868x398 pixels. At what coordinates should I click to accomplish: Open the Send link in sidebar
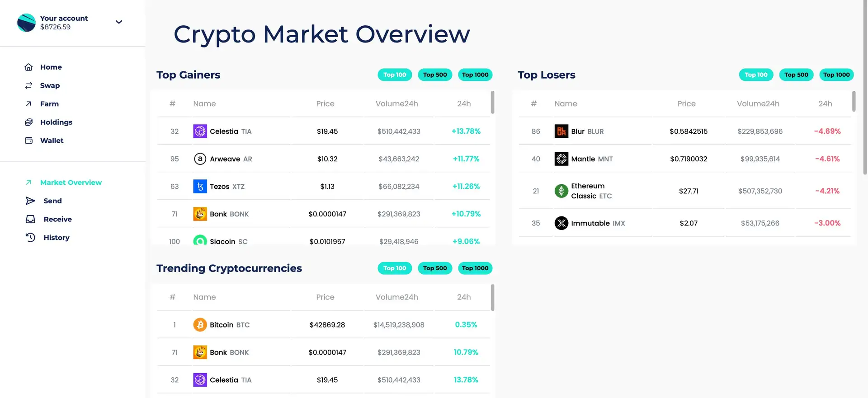pos(52,201)
